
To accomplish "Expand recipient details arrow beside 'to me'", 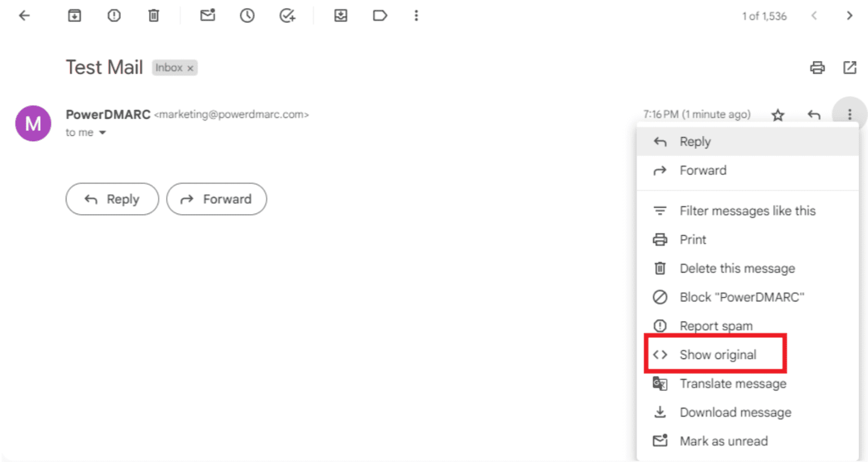I will point(102,133).
